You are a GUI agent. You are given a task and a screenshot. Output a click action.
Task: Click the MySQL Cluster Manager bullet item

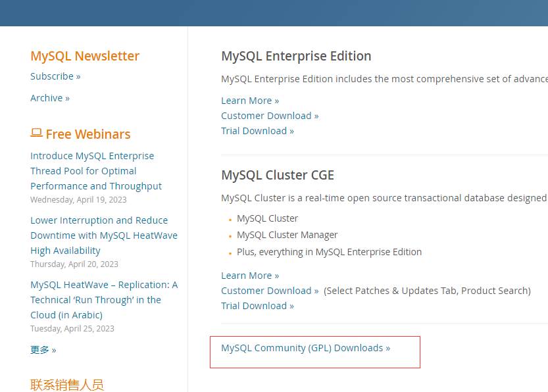pos(287,235)
